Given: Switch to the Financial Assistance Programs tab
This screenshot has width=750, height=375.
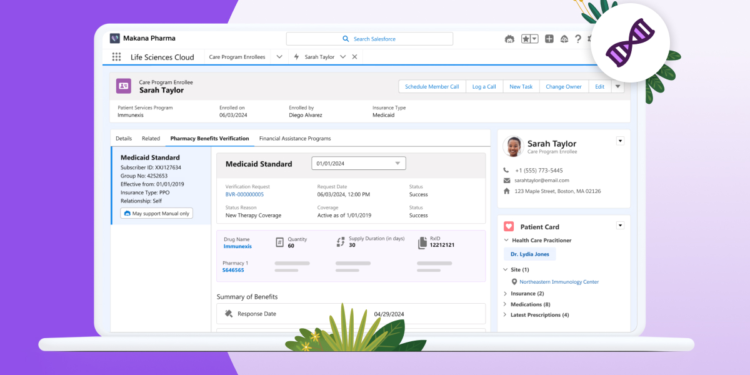Looking at the screenshot, I should [x=295, y=138].
